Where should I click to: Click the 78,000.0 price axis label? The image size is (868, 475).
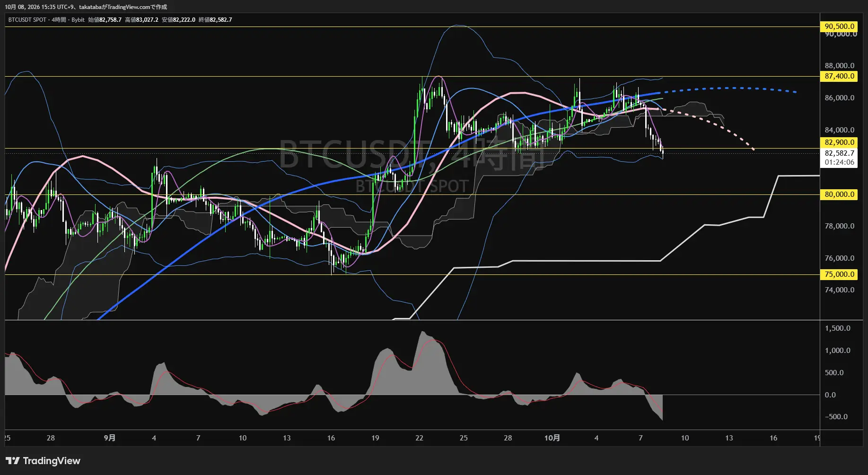(x=840, y=226)
